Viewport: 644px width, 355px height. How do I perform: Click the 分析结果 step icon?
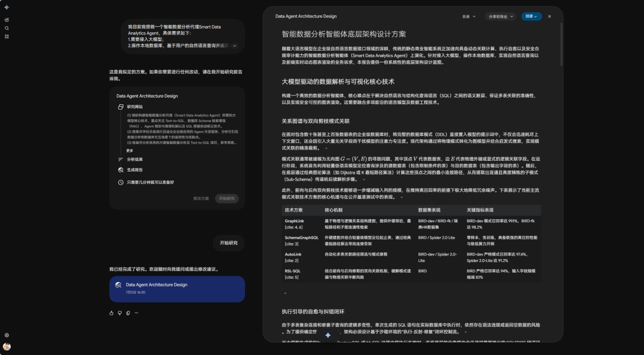click(120, 159)
